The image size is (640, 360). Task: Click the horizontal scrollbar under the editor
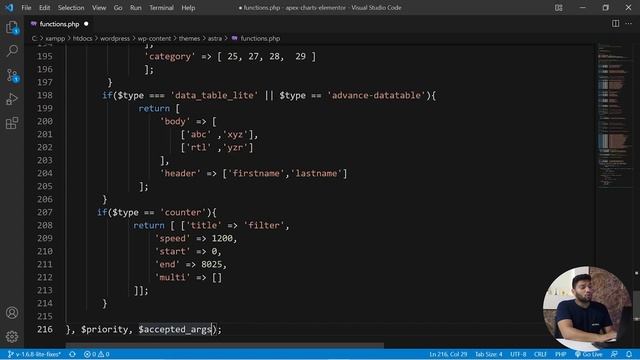[x=224, y=345]
